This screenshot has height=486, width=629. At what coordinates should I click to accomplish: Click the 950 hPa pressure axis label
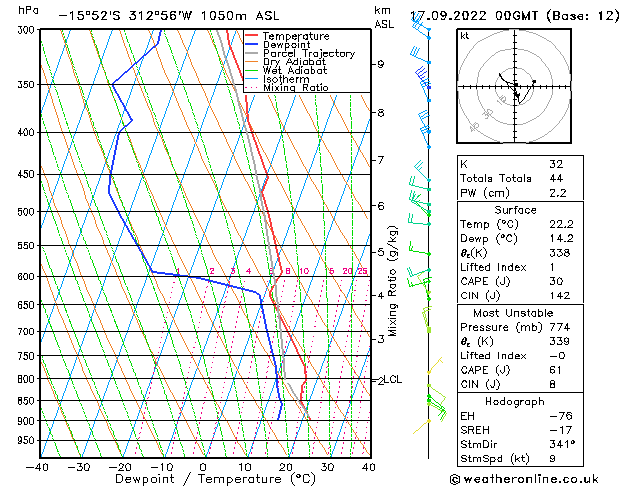pos(28,441)
